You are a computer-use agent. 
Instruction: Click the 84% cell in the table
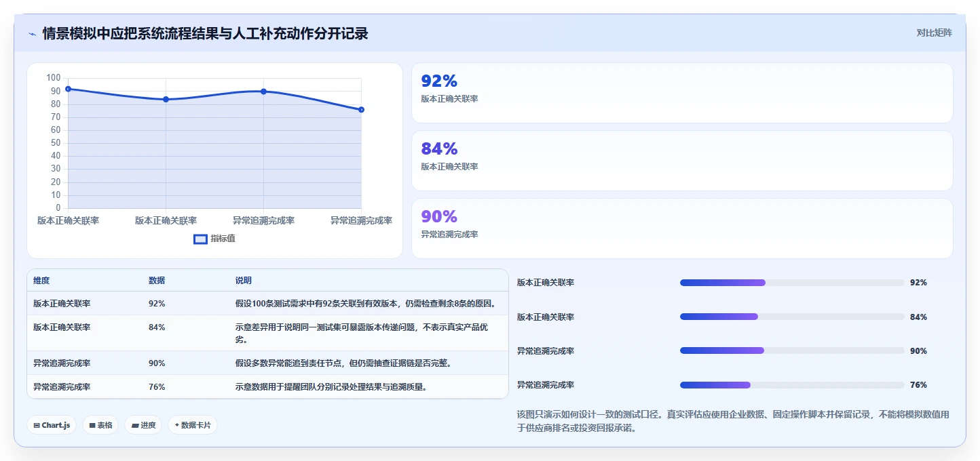click(x=157, y=327)
